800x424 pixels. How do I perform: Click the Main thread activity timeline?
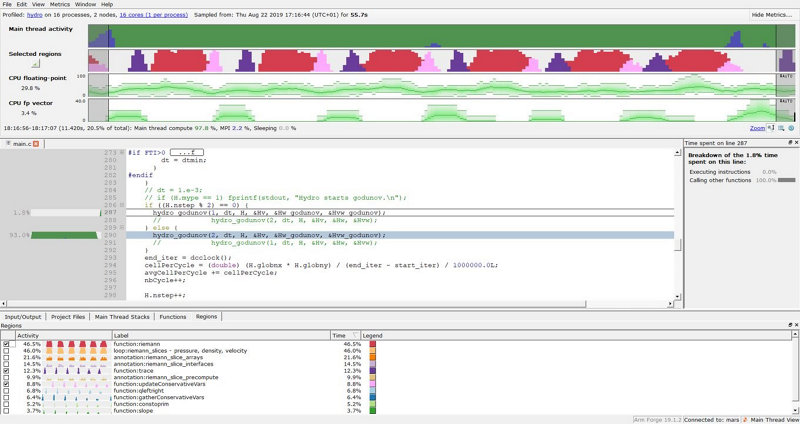(442, 36)
